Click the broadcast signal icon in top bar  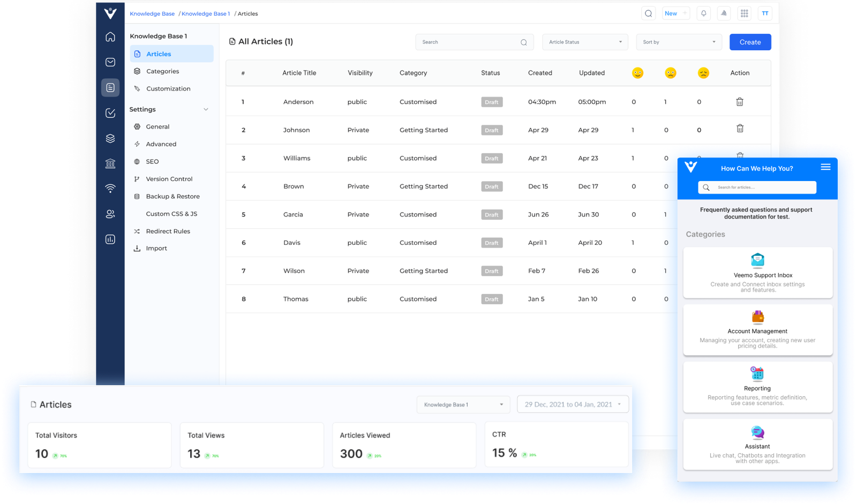tap(724, 13)
